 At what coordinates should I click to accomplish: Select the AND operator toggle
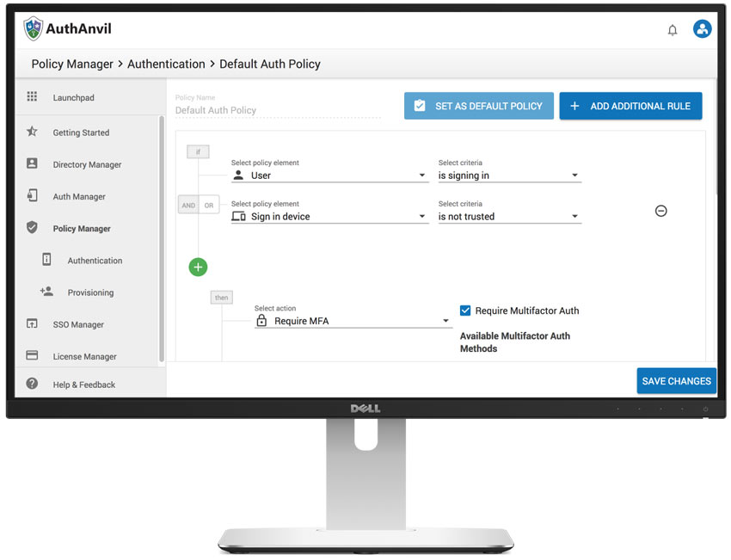click(188, 206)
